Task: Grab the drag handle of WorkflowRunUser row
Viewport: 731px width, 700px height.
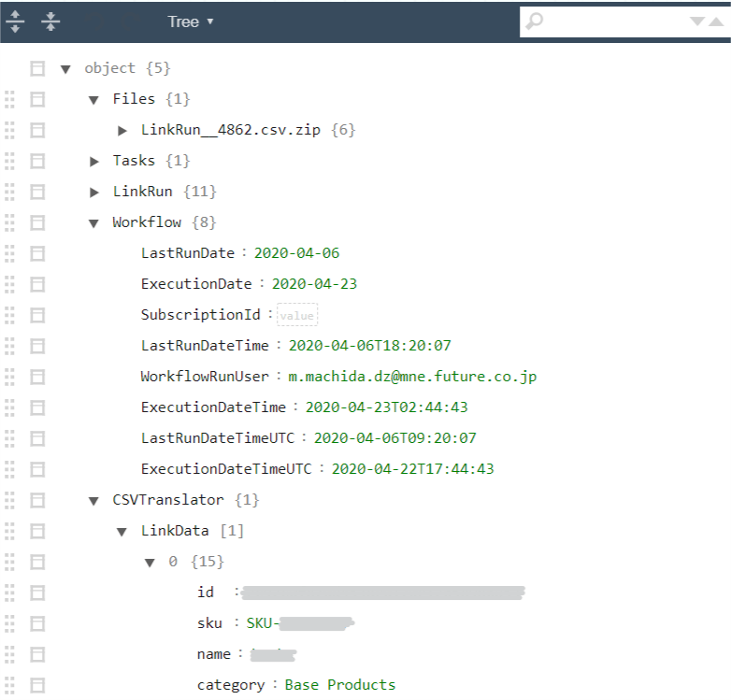Action: (9, 377)
